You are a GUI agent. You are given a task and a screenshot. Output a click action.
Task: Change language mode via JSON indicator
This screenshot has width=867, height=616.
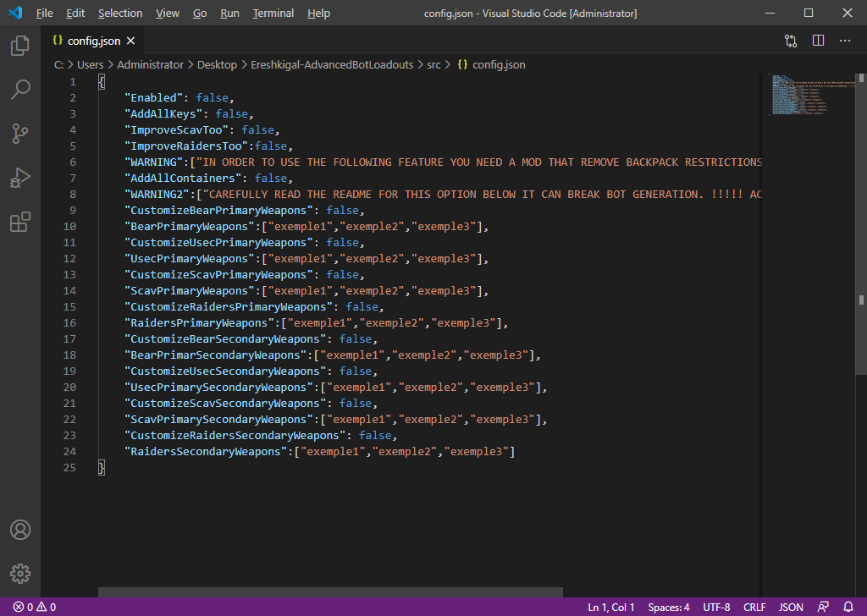point(791,608)
